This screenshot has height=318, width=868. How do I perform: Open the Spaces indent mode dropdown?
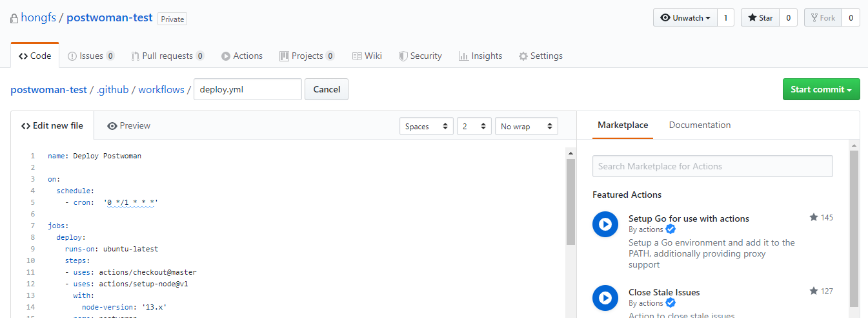pos(427,126)
